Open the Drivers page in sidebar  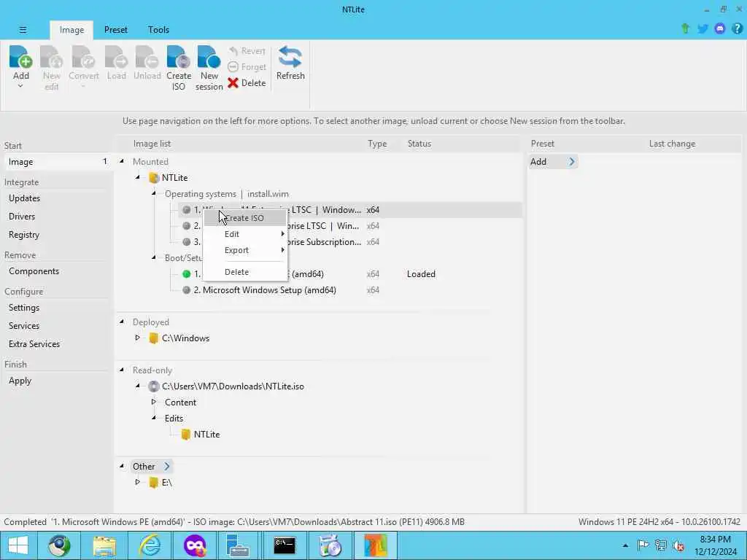pyautogui.click(x=22, y=216)
